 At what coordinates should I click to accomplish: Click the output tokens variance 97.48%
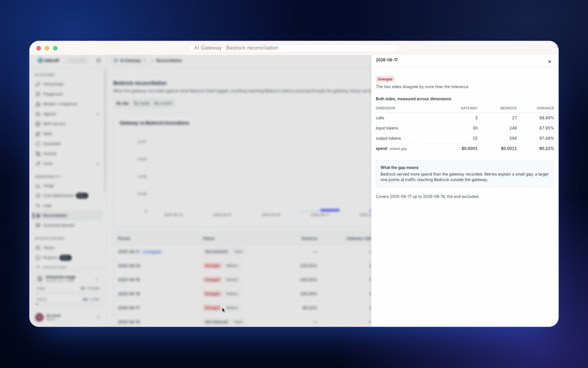(546, 138)
